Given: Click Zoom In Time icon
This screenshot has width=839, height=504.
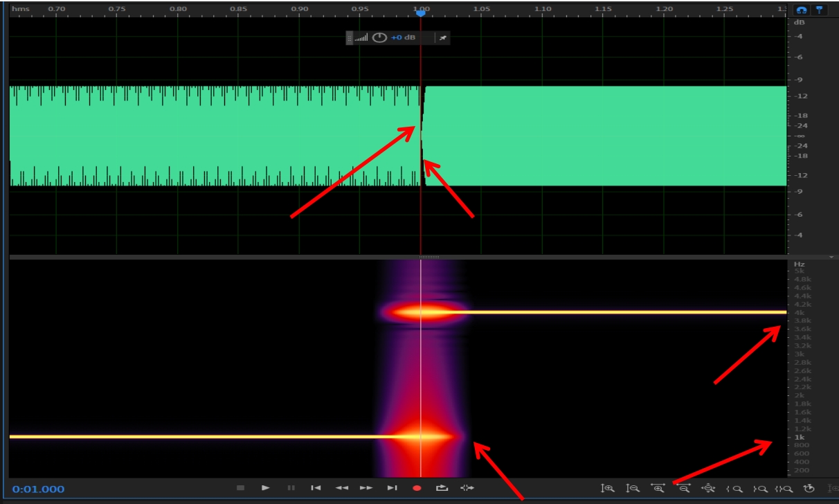Looking at the screenshot, I should [x=658, y=489].
